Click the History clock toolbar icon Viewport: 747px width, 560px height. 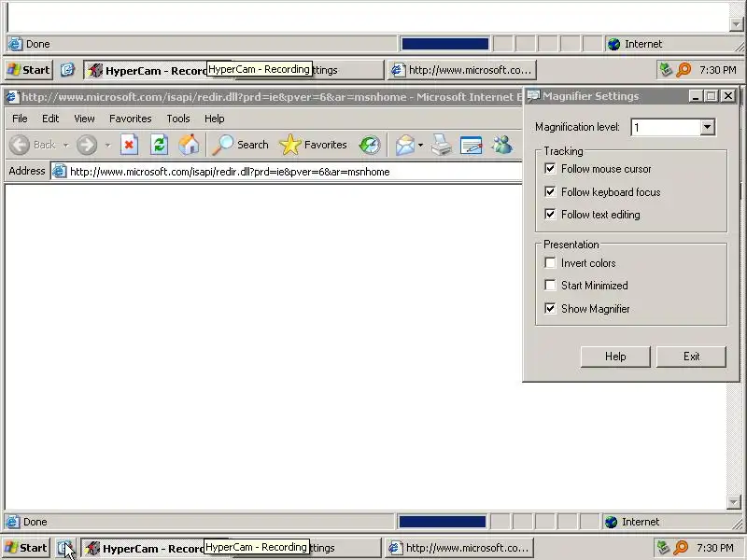370,146
